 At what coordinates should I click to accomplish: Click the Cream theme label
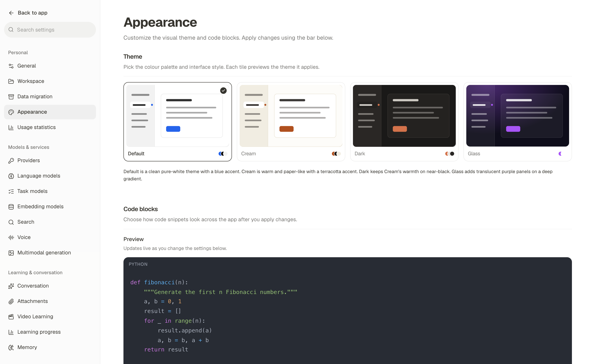(x=249, y=154)
